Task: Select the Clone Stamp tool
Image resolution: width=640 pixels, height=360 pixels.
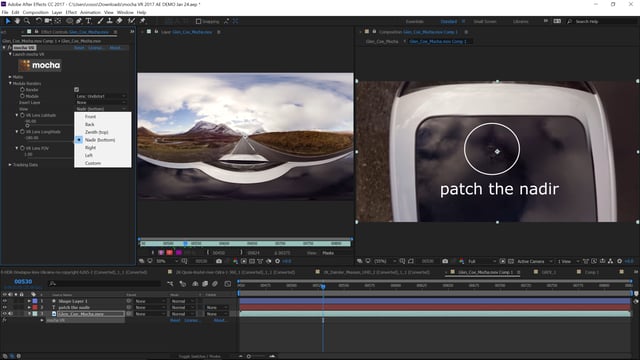Action: [109, 21]
